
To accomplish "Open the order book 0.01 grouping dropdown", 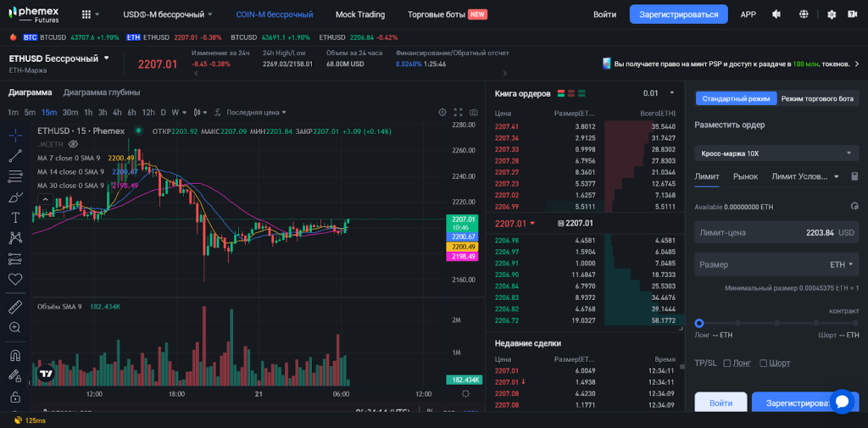I will (659, 93).
